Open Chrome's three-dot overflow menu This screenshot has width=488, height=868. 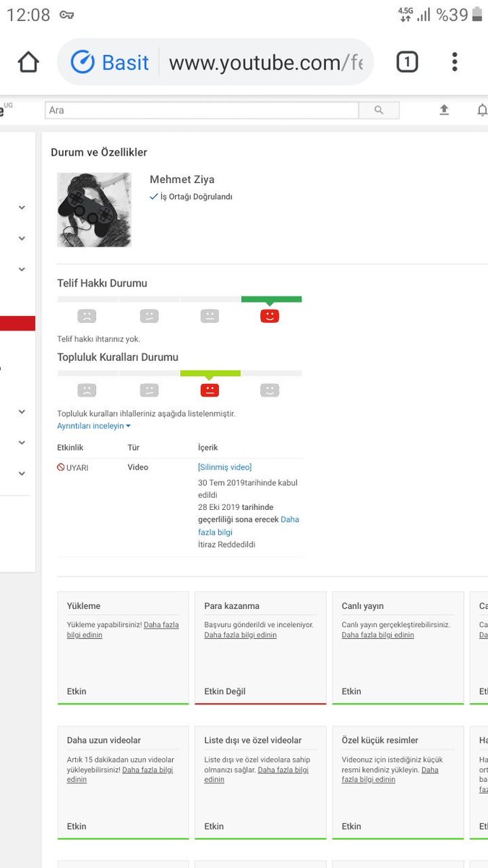pos(454,62)
